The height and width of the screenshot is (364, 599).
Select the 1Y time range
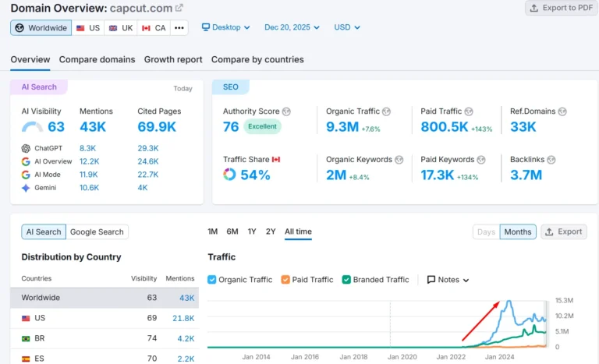tap(252, 231)
